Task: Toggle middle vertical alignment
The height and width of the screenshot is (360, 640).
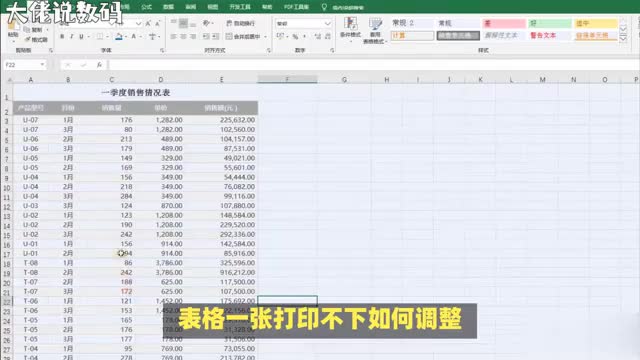Action: [x=184, y=23]
